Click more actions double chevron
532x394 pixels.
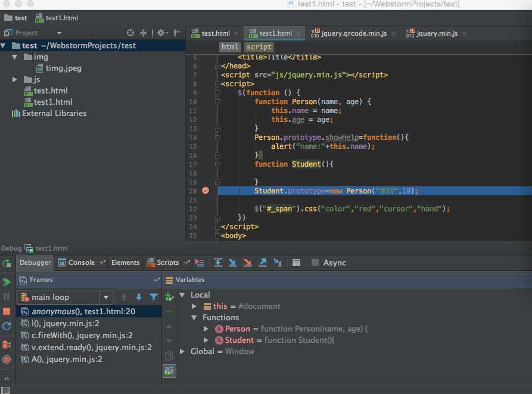[x=7, y=379]
